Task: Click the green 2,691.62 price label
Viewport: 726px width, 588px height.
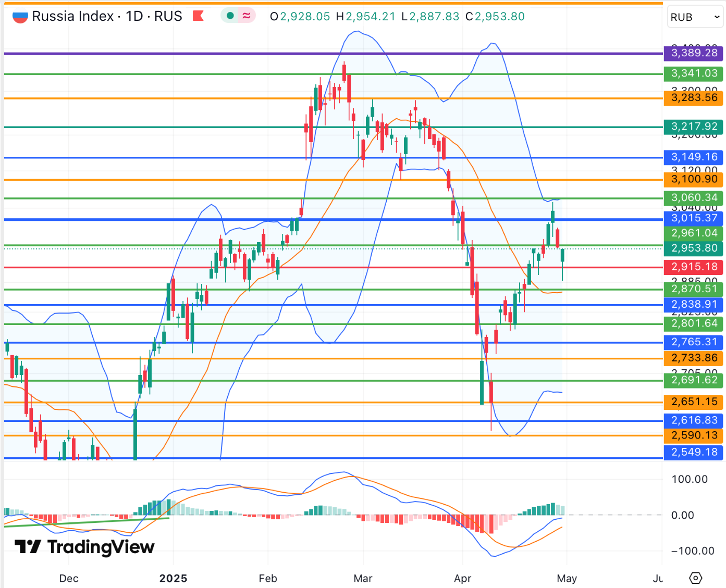Action: tap(694, 380)
